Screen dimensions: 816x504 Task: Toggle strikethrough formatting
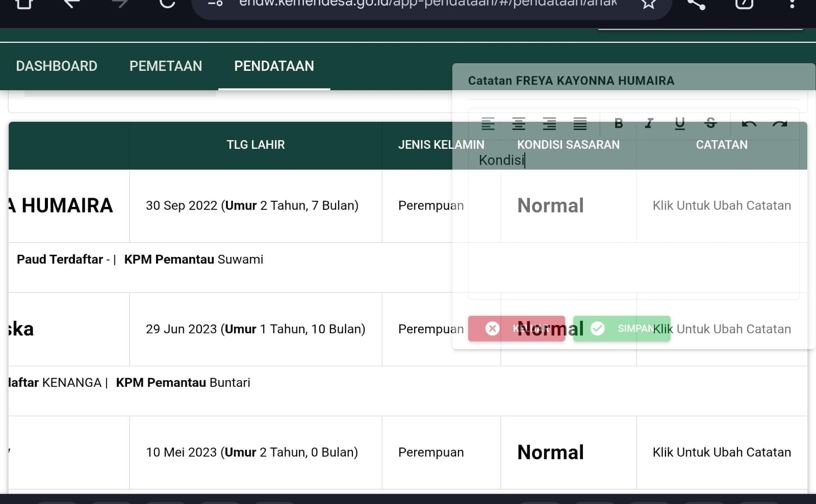point(710,123)
